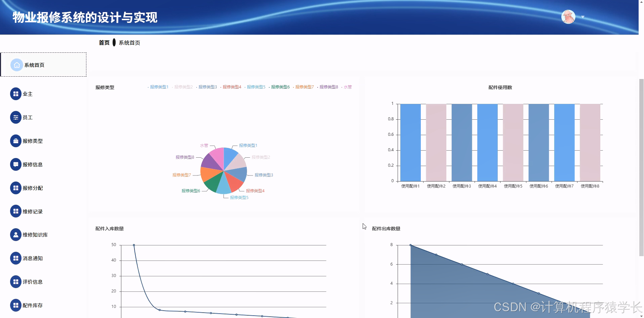Click the 使用配件2 axis label
Image resolution: width=644 pixels, height=318 pixels.
tap(436, 186)
